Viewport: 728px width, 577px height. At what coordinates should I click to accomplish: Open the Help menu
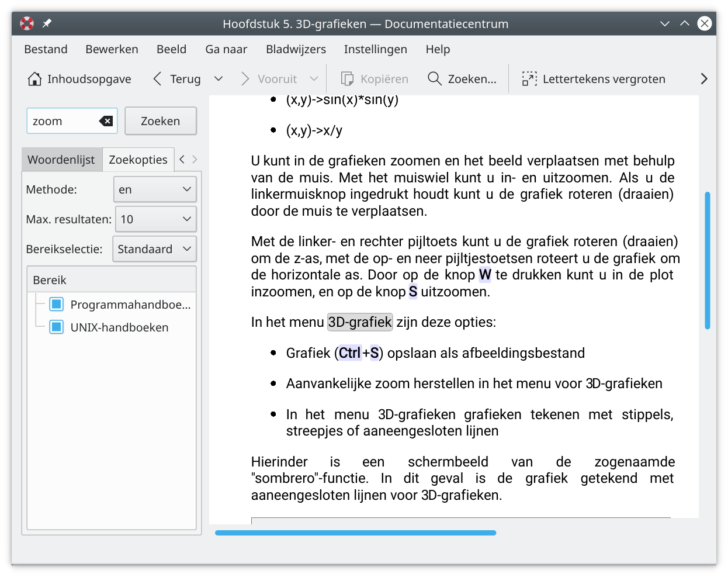(438, 49)
